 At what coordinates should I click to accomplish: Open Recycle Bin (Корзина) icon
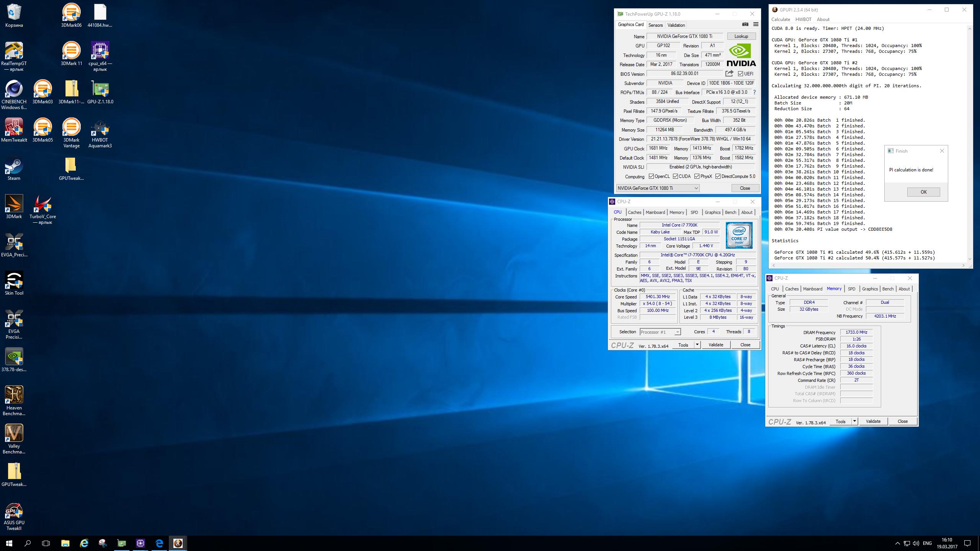[14, 16]
